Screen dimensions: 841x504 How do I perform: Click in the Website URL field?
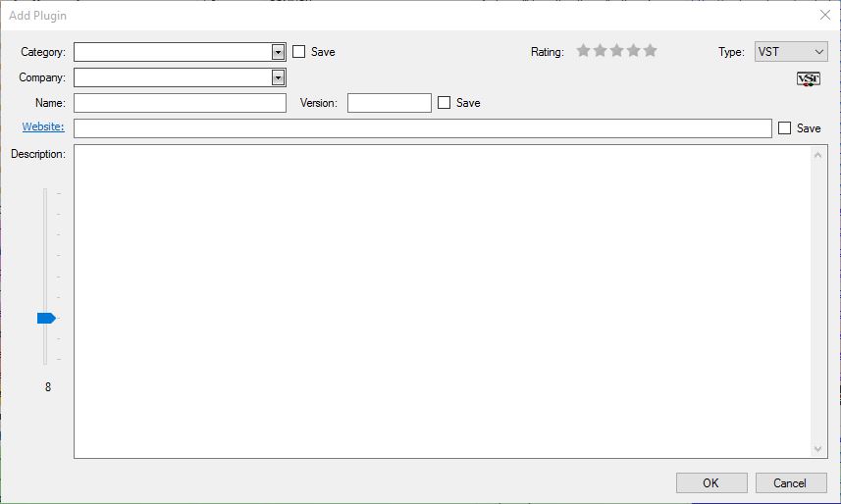pyautogui.click(x=423, y=128)
